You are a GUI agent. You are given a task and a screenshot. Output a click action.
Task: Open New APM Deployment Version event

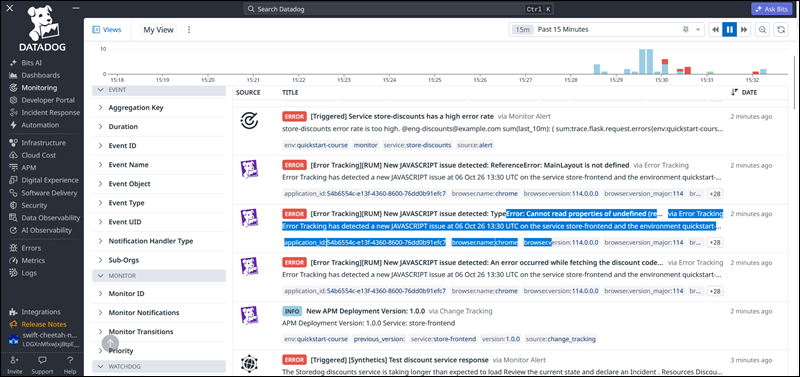click(365, 311)
